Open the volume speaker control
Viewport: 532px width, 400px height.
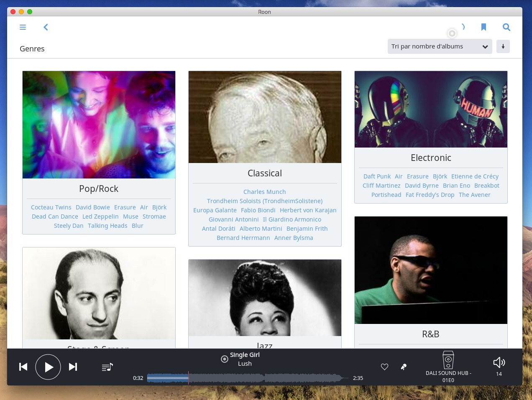coord(499,362)
